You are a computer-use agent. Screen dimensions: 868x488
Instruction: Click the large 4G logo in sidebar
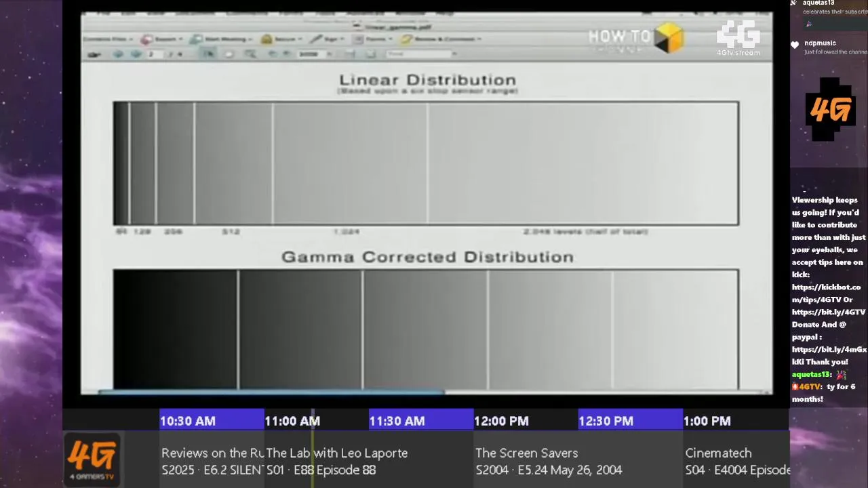click(x=830, y=109)
